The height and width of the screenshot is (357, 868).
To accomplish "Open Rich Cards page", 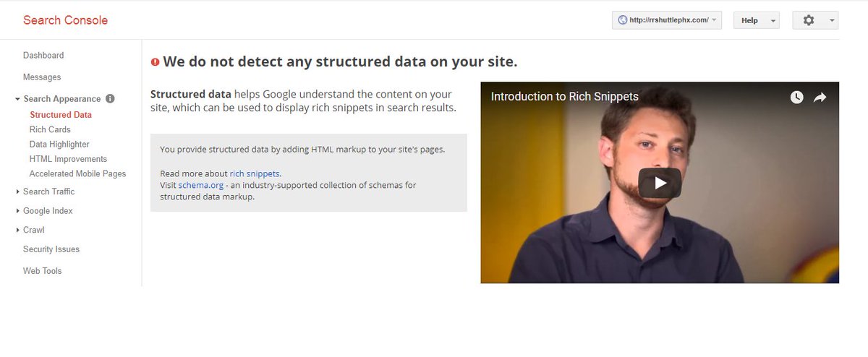I will [50, 129].
